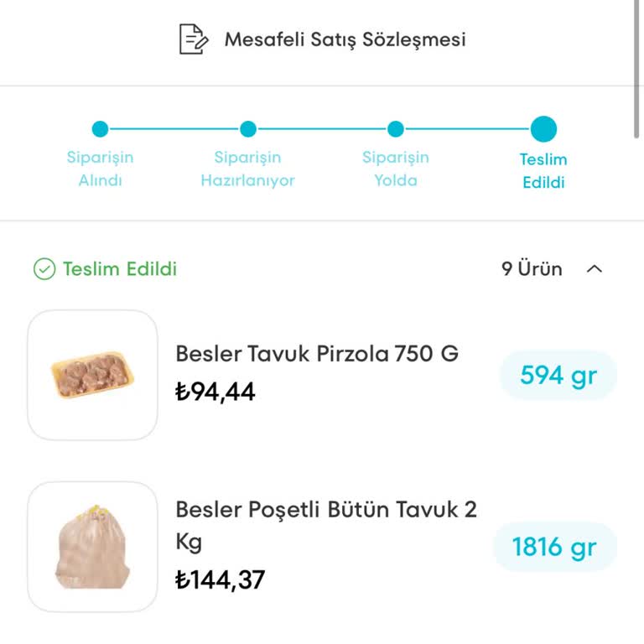Open Besler Poşetli Bütün Tavuk 2 Kg details
The width and height of the screenshot is (644, 644).
(x=325, y=525)
